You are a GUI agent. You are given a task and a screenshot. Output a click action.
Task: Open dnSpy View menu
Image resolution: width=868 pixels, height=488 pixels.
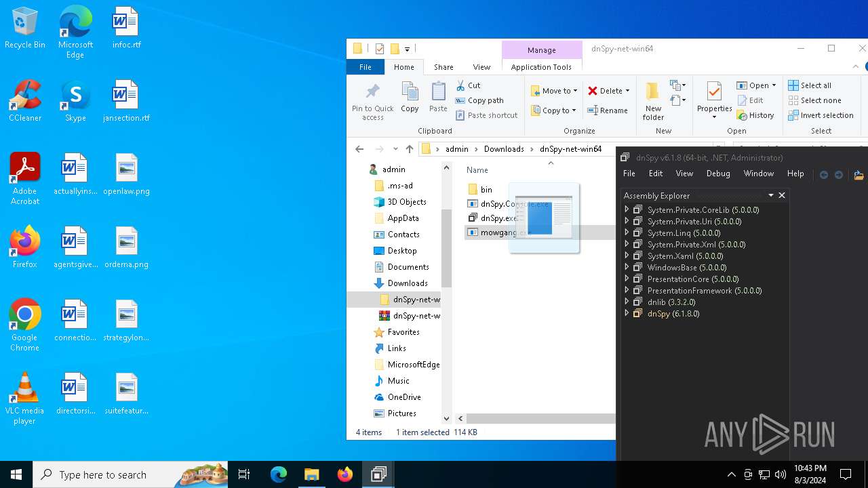(684, 174)
